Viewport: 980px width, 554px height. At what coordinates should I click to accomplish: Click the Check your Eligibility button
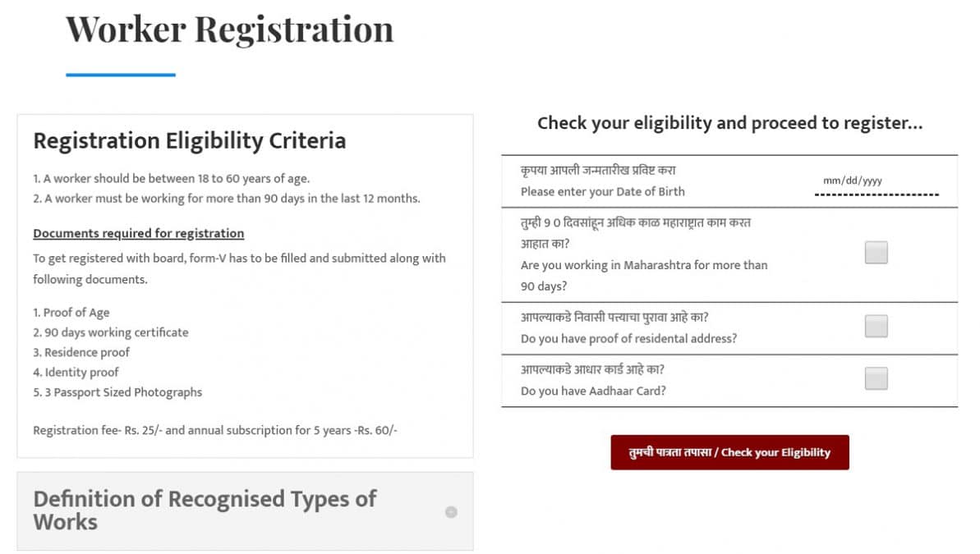point(729,451)
